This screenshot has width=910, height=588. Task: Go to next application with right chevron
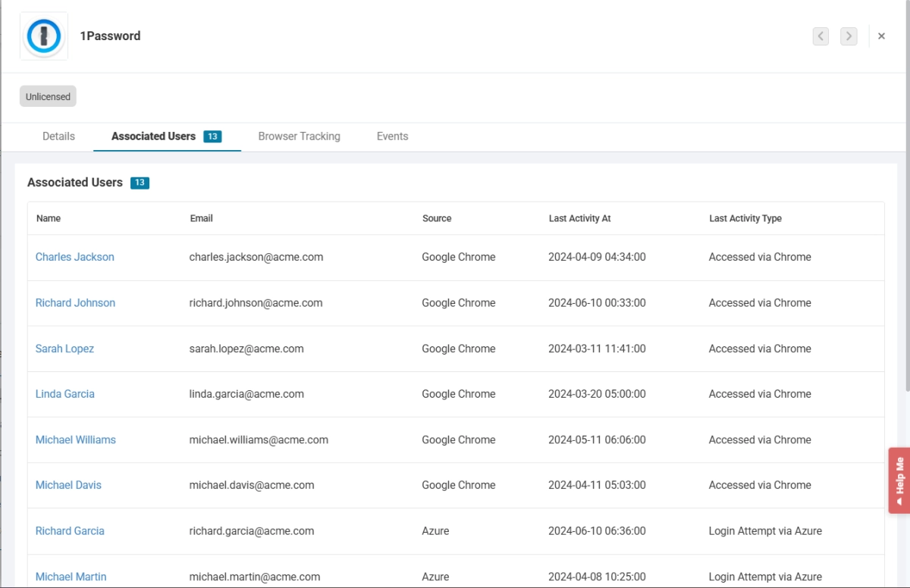(x=849, y=36)
